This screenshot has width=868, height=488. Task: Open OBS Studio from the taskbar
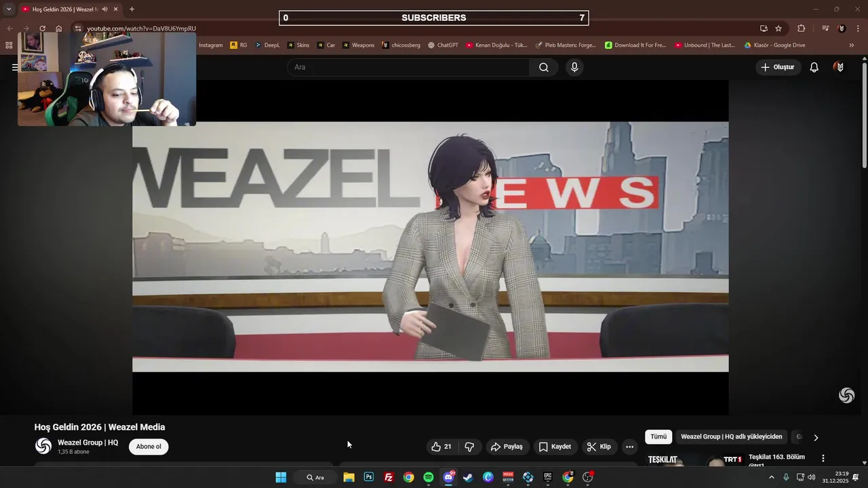(588, 477)
